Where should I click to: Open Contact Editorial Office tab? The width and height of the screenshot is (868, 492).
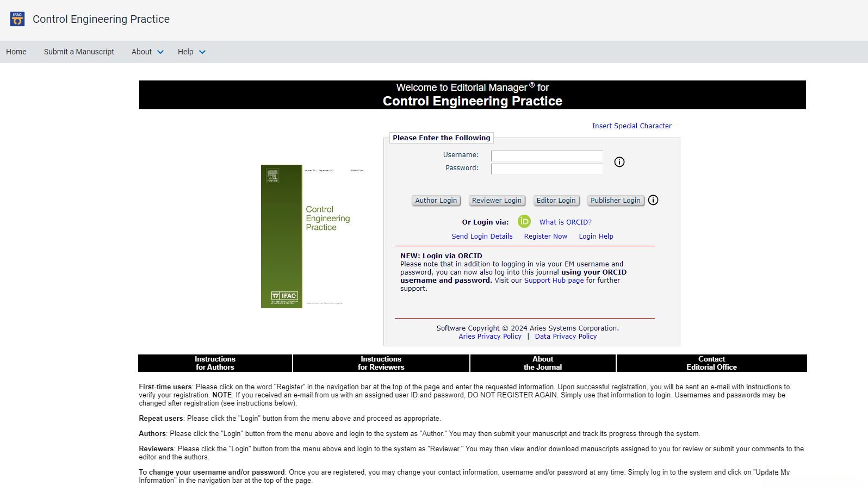click(x=711, y=363)
